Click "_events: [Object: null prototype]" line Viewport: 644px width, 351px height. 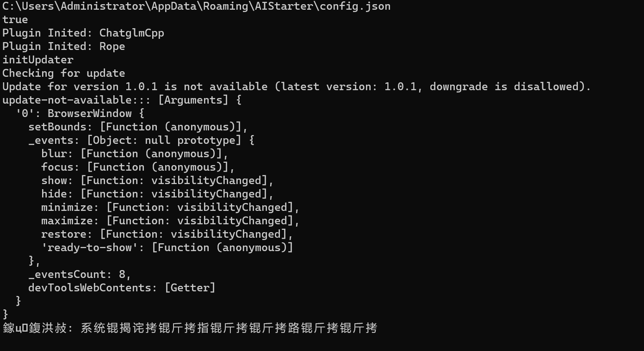[x=141, y=141]
